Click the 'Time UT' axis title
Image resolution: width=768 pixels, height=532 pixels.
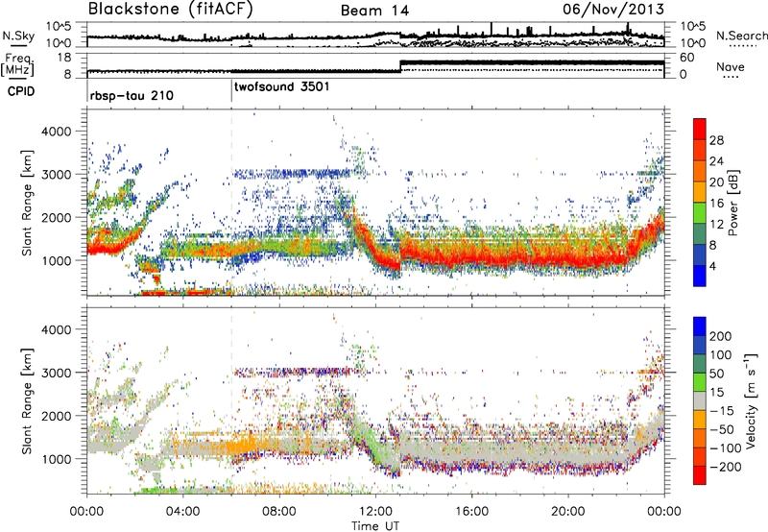(x=375, y=525)
